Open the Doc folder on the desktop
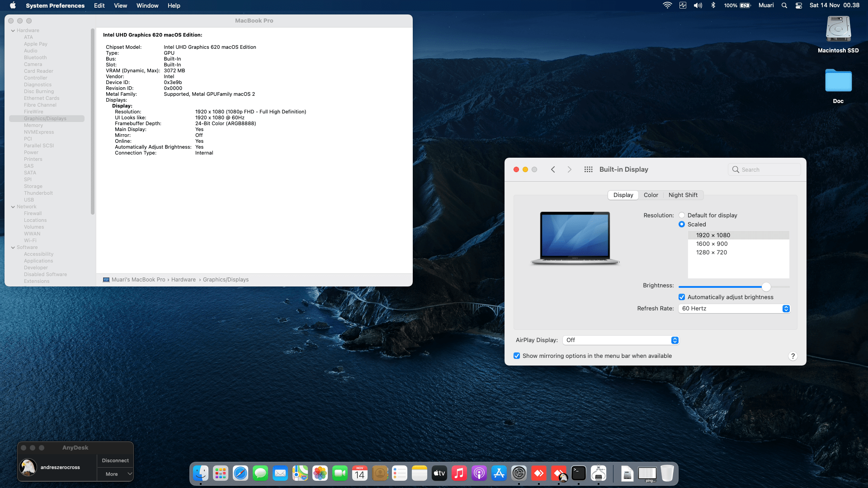This screenshot has height=488, width=868. pos(838,81)
